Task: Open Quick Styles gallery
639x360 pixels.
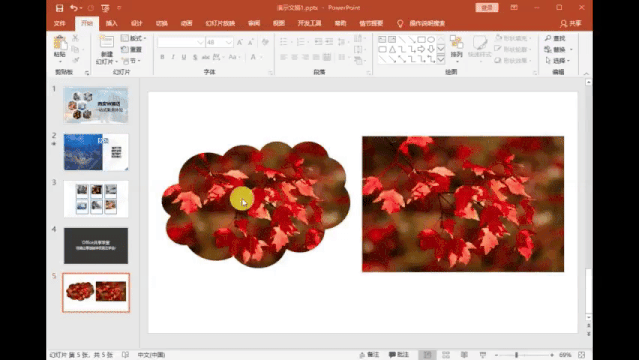Action: 480,49
